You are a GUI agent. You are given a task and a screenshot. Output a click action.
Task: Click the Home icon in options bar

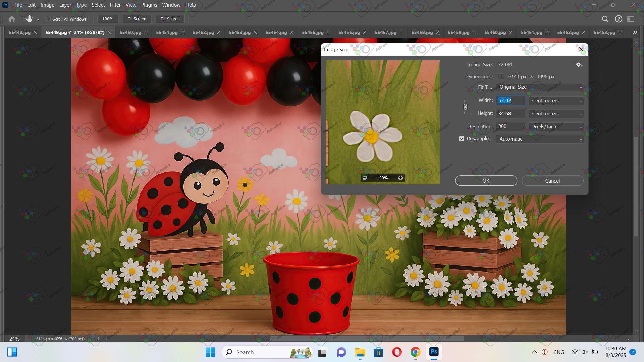coord(12,19)
